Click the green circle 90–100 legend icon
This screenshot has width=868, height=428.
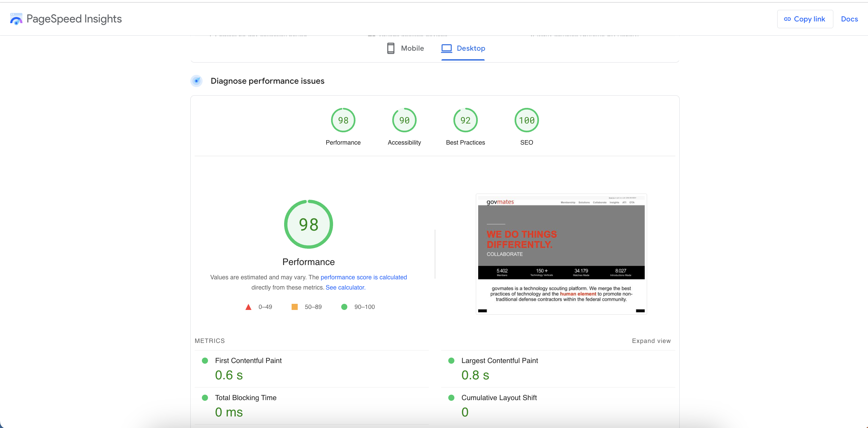pyautogui.click(x=344, y=307)
